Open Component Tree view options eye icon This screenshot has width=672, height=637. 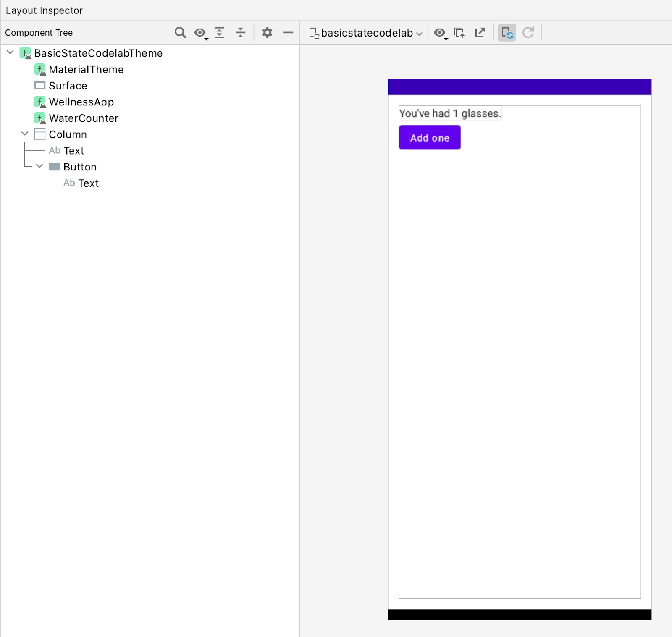(200, 32)
